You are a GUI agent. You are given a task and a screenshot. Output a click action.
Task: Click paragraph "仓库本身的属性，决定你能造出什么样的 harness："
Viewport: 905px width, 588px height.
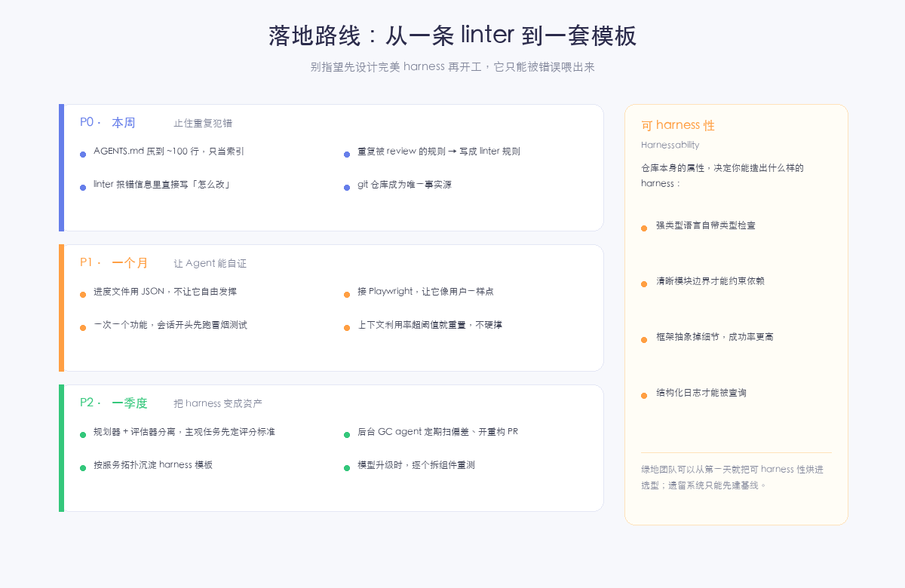(x=722, y=176)
